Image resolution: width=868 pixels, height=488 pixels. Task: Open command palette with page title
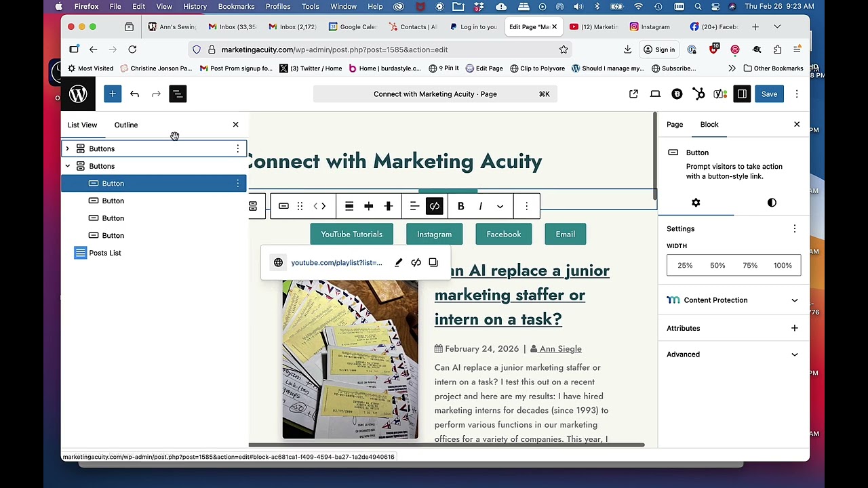click(435, 94)
